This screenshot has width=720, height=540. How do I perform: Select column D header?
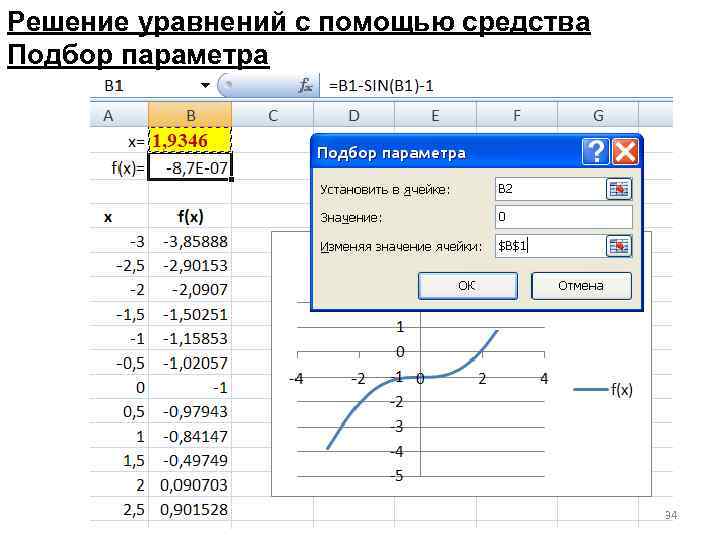[354, 115]
